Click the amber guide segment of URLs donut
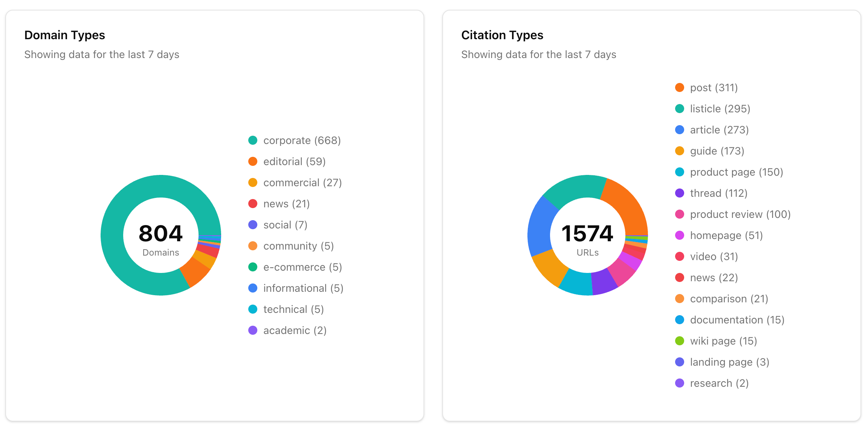 coord(550,266)
